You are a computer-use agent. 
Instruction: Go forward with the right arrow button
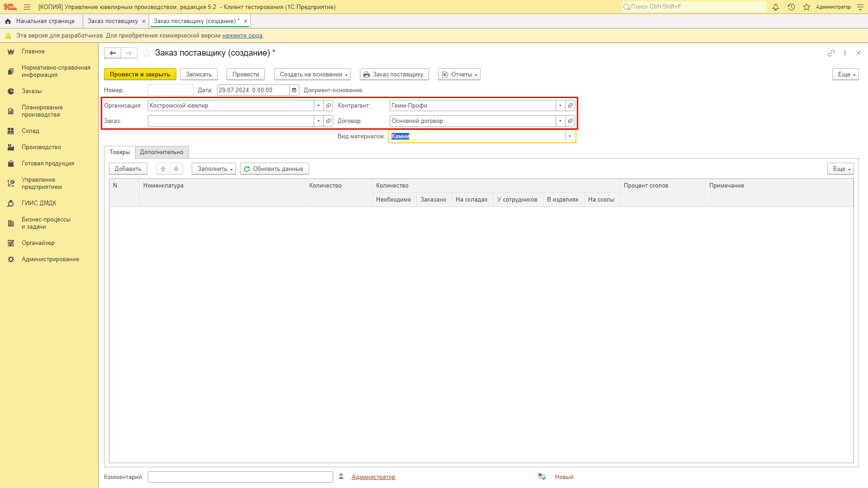tap(129, 53)
